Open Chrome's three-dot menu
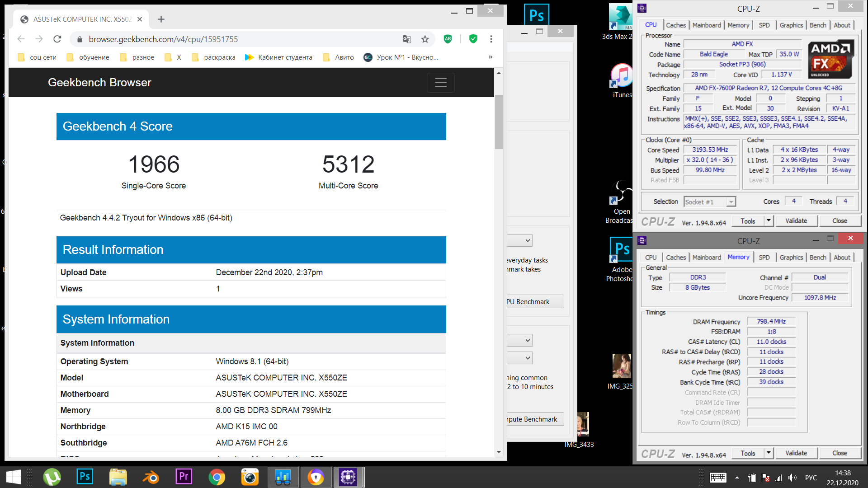Viewport: 868px width, 488px height. click(x=491, y=39)
